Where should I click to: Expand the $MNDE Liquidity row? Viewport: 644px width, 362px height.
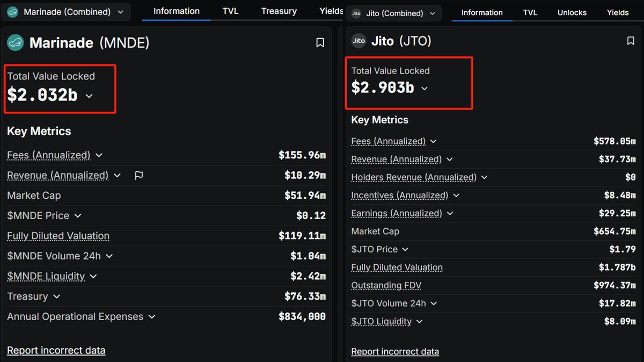tap(93, 277)
